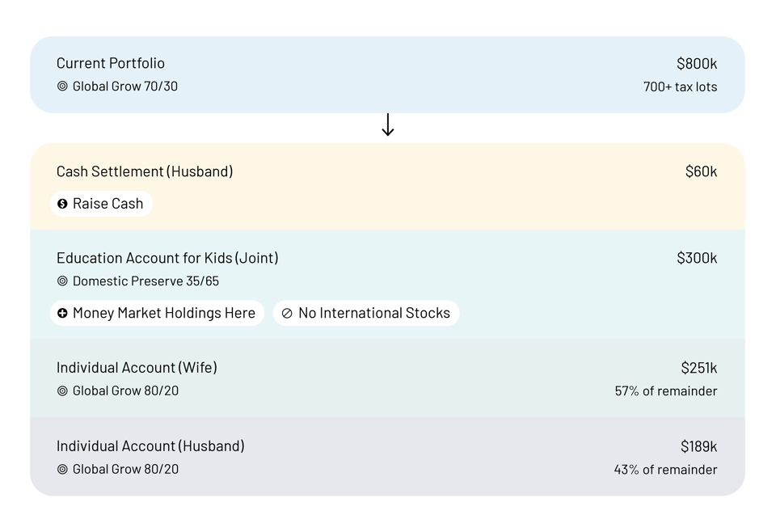
Task: Click the plus icon in Money Market chip
Action: coord(62,313)
